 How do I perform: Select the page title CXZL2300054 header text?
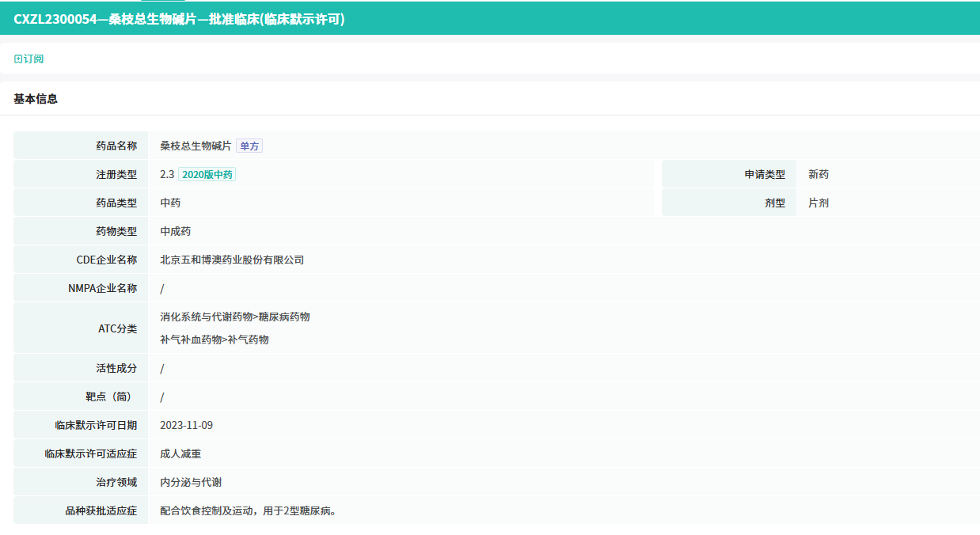[179, 20]
